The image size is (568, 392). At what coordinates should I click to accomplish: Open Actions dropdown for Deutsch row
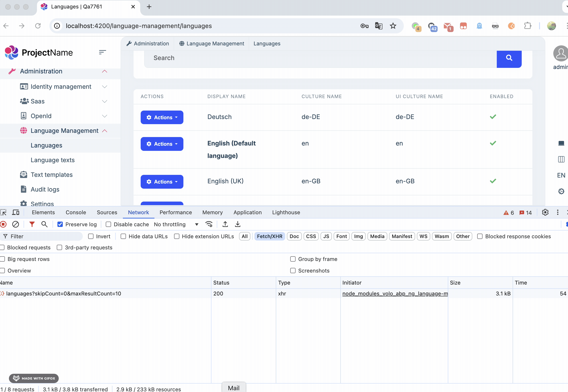click(x=162, y=117)
